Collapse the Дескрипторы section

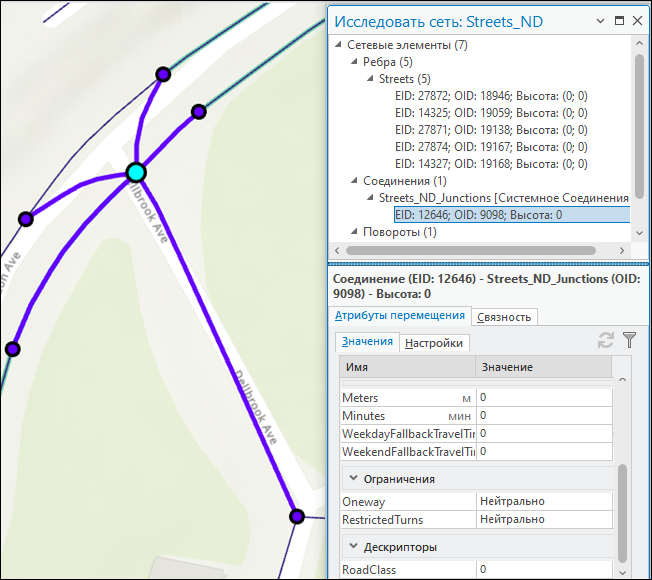pos(353,546)
